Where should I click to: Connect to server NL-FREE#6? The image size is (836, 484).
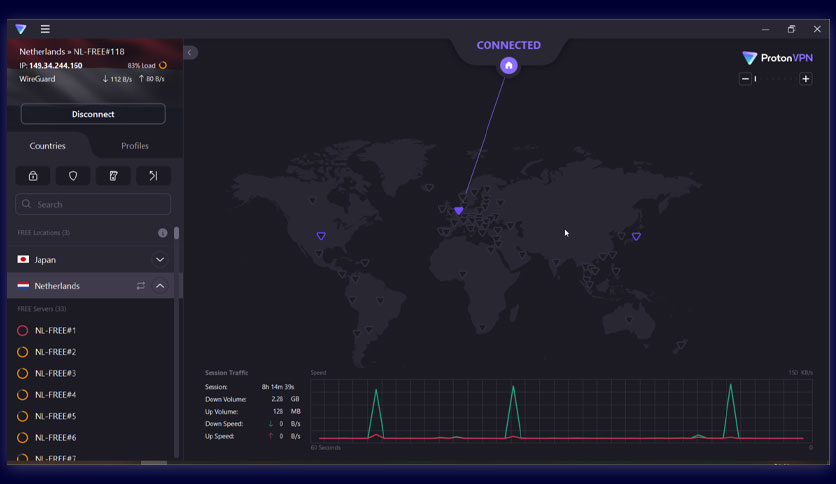click(55, 438)
